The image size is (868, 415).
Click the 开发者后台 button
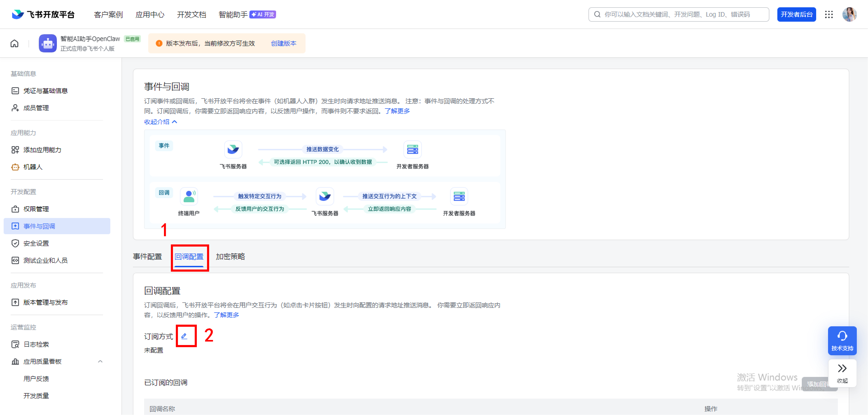coord(797,14)
